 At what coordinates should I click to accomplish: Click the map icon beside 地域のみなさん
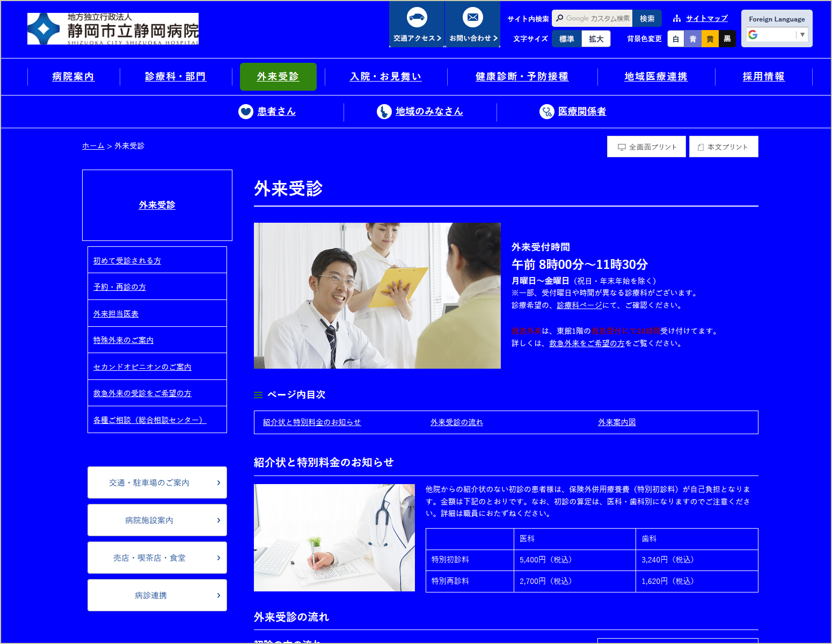384,111
